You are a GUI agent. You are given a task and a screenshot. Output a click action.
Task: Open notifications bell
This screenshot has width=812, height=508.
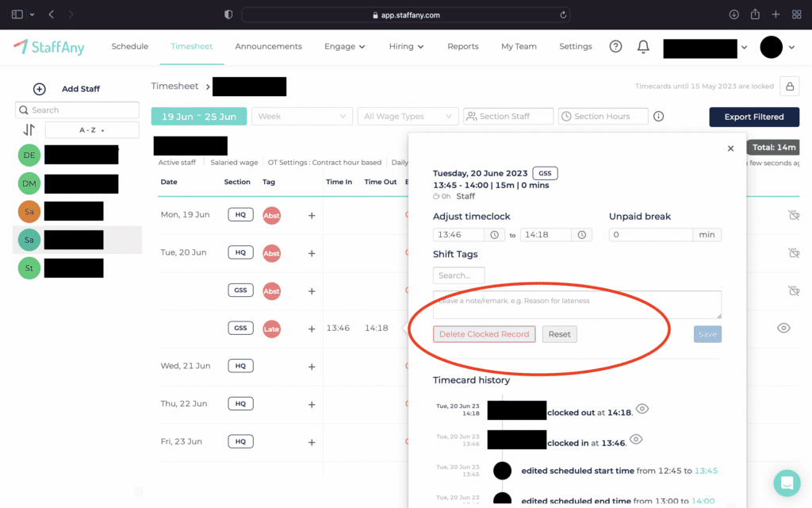click(643, 47)
